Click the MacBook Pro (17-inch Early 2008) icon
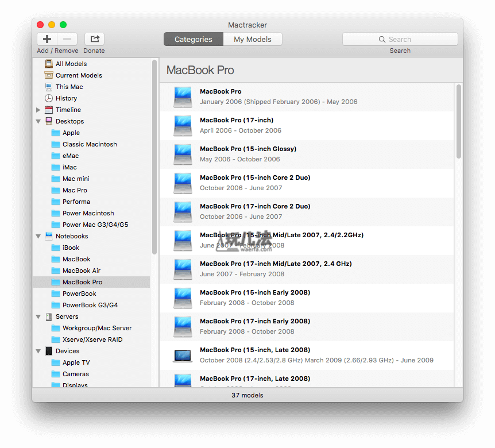The image size is (495, 448). [183, 327]
